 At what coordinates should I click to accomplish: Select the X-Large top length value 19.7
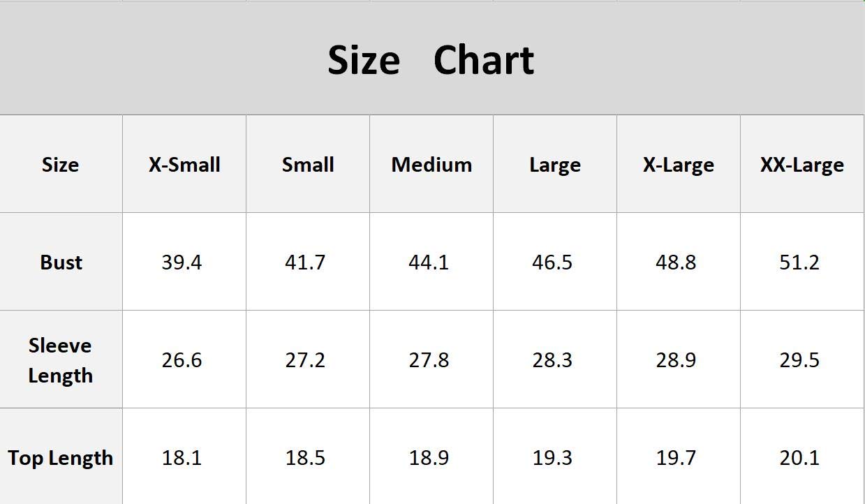pos(676,458)
